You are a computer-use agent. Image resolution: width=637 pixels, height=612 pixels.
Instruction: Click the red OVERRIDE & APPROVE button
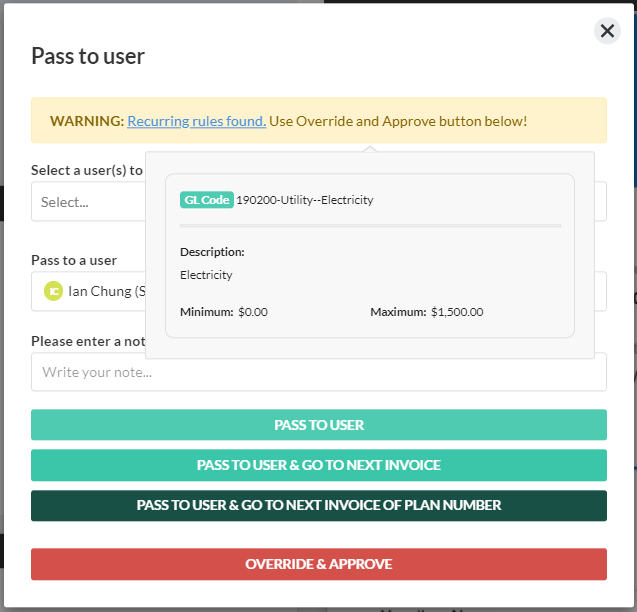tap(318, 564)
